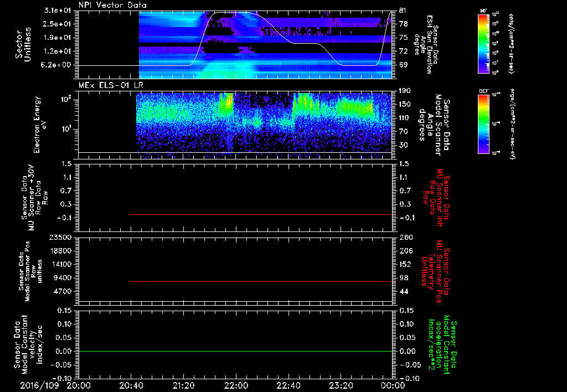Click the "152" telemetry axis value
Viewport: 567px width, 392px height.
tap(406, 264)
